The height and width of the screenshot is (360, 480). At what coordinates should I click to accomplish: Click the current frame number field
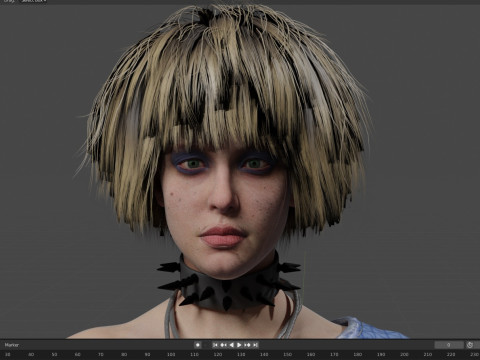point(449,345)
